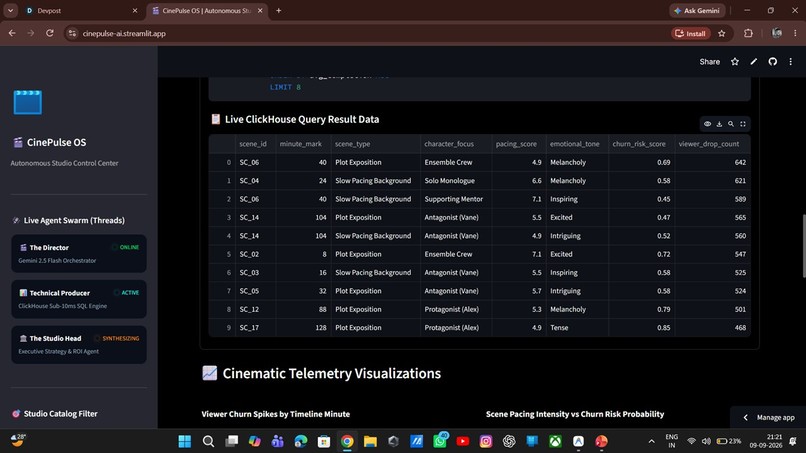Select cell SC_12 in row 8
This screenshot has height=453, width=806.
(255, 309)
